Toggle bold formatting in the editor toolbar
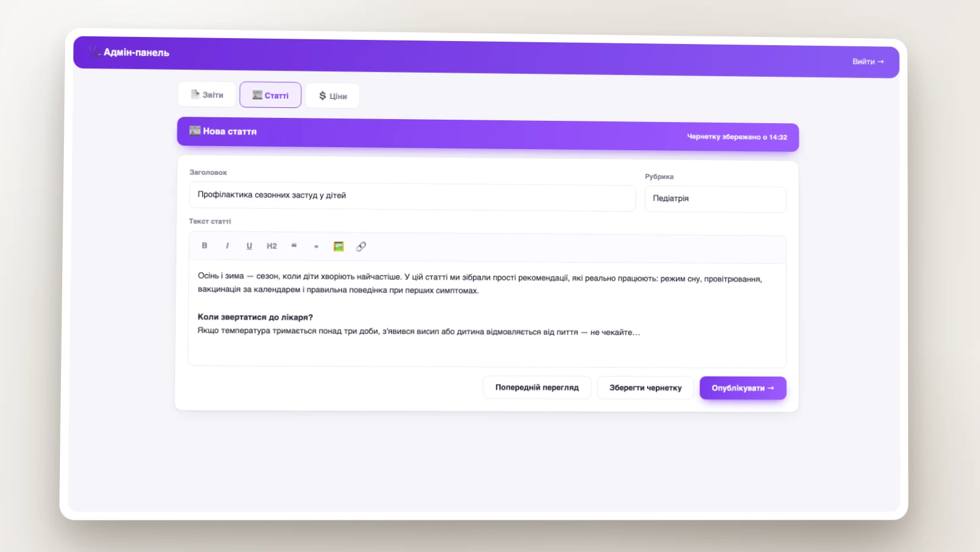This screenshot has height=552, width=980. coord(205,245)
